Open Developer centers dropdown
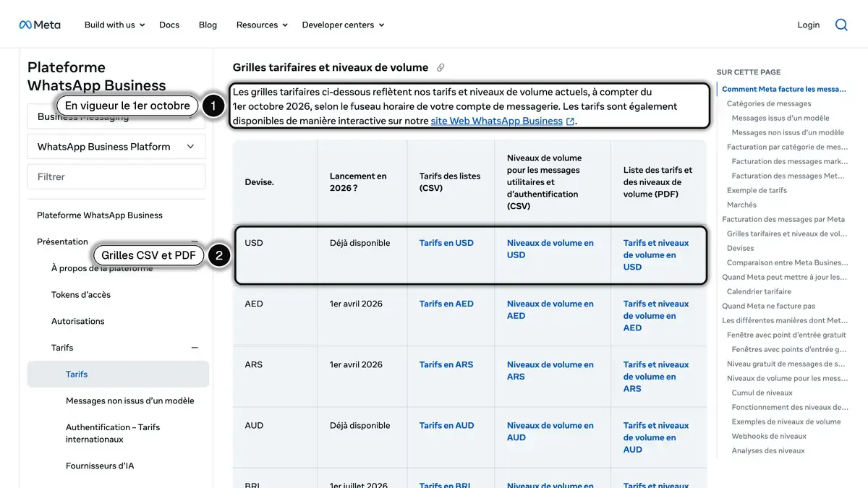The height and width of the screenshot is (488, 868). 343,25
